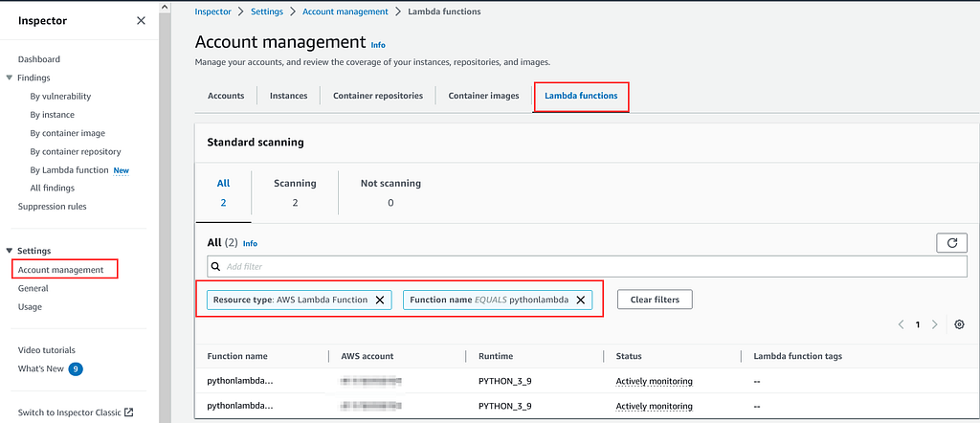980x423 pixels.
Task: Refresh the Lambda functions list
Action: [x=952, y=243]
